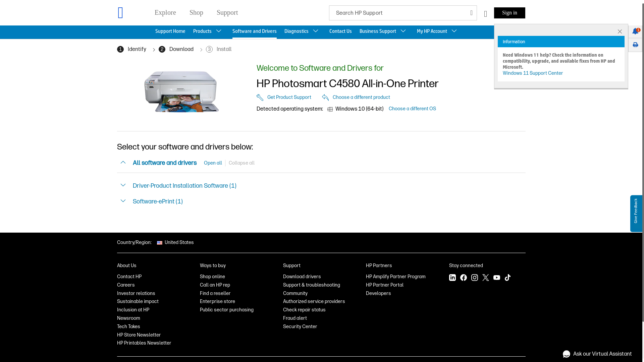Select Support in top menu
Screen dimensions: 644x362
(227, 12)
